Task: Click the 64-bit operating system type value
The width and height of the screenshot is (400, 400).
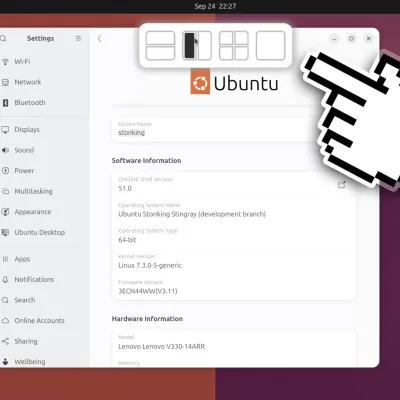Action: tap(127, 240)
